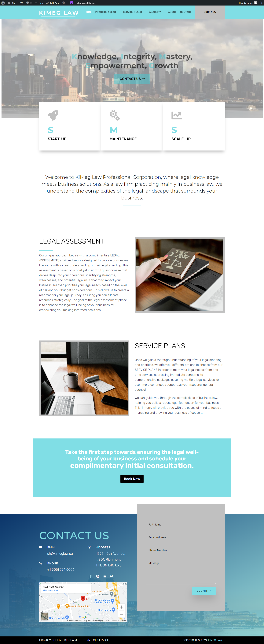The width and height of the screenshot is (264, 644).
Task: Click the Contact Us button in hero
Action: [132, 78]
